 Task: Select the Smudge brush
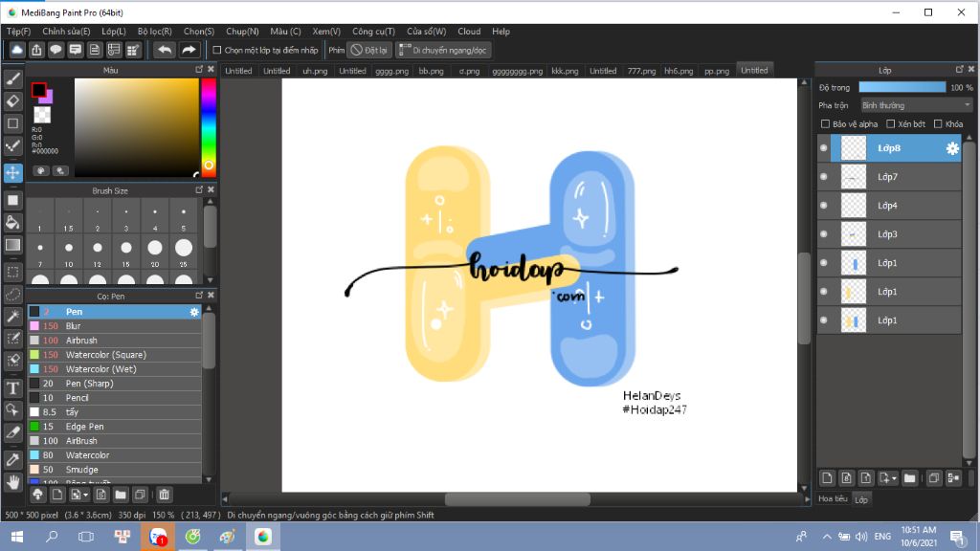click(x=115, y=470)
